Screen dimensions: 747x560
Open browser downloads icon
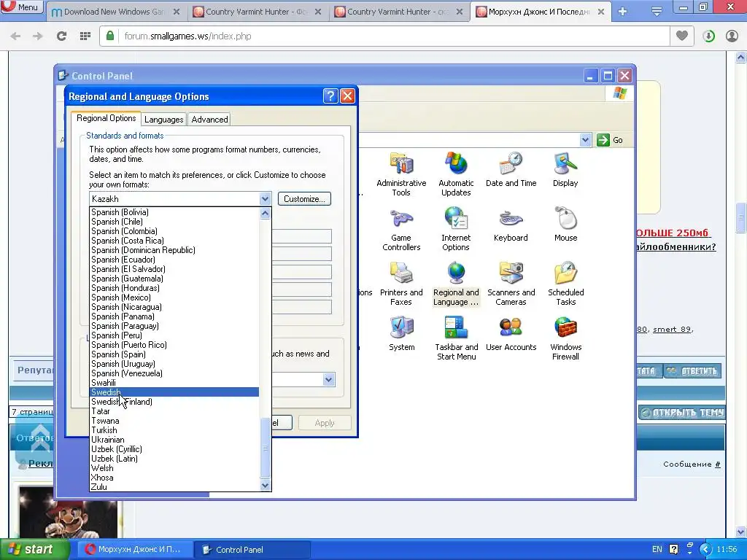click(x=709, y=36)
